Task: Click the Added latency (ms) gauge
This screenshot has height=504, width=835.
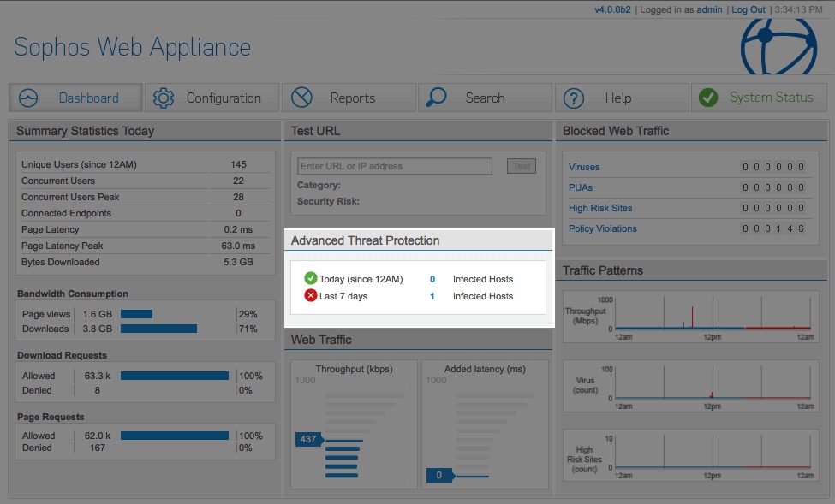Action: tap(485, 424)
